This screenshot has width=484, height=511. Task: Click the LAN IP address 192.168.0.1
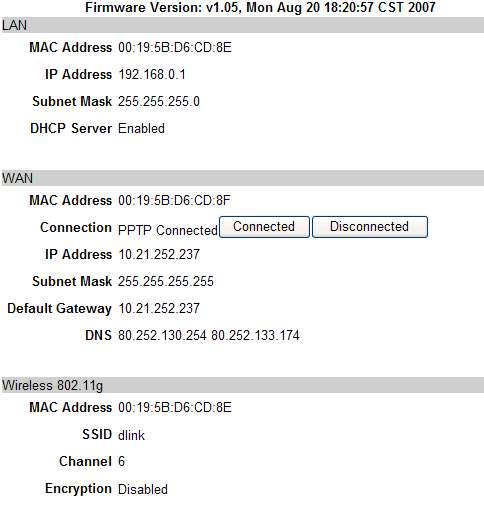pos(152,74)
